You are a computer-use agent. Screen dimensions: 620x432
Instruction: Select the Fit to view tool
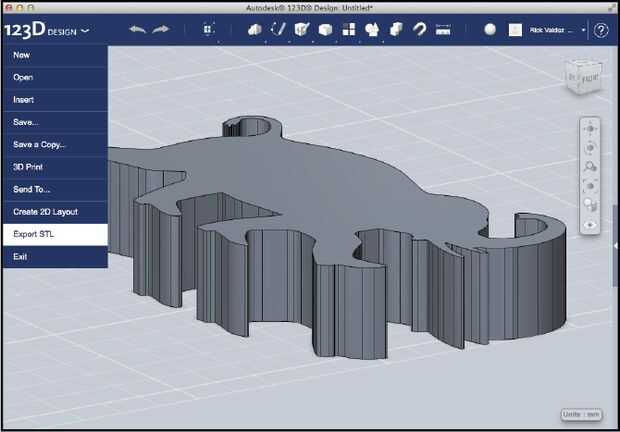[x=590, y=186]
